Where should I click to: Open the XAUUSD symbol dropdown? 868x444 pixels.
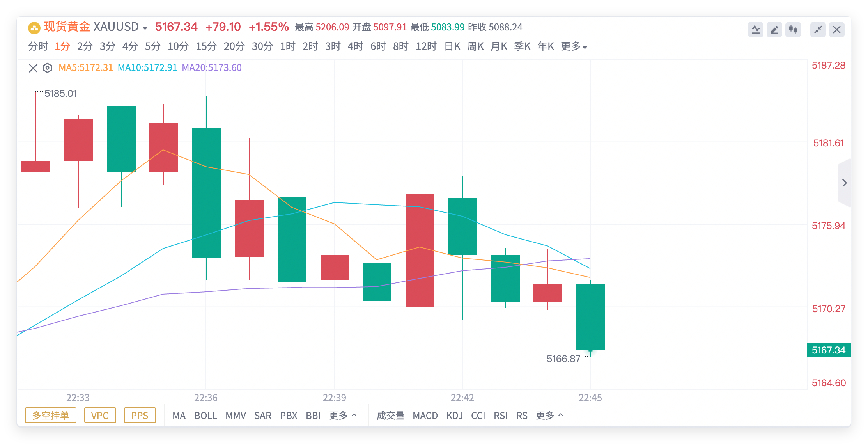pyautogui.click(x=145, y=27)
